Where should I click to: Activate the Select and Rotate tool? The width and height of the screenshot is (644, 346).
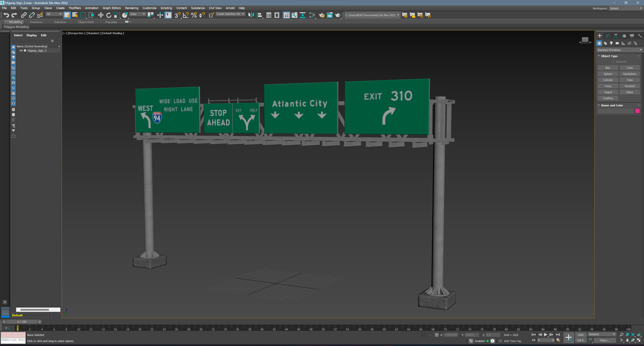109,15
